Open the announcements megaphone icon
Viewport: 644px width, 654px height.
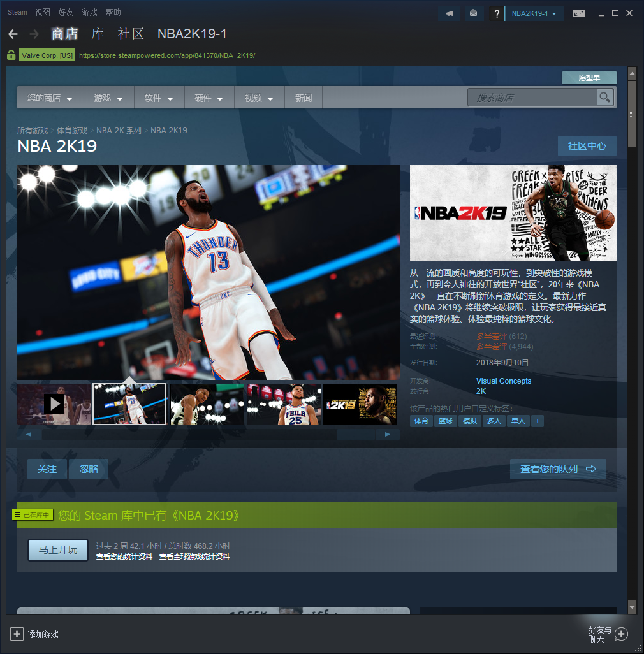(x=449, y=13)
